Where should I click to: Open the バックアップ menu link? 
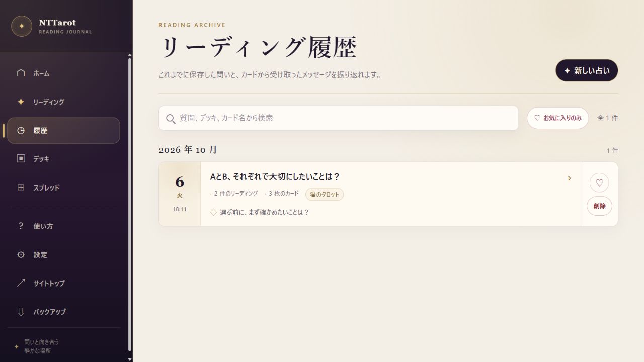(63, 312)
